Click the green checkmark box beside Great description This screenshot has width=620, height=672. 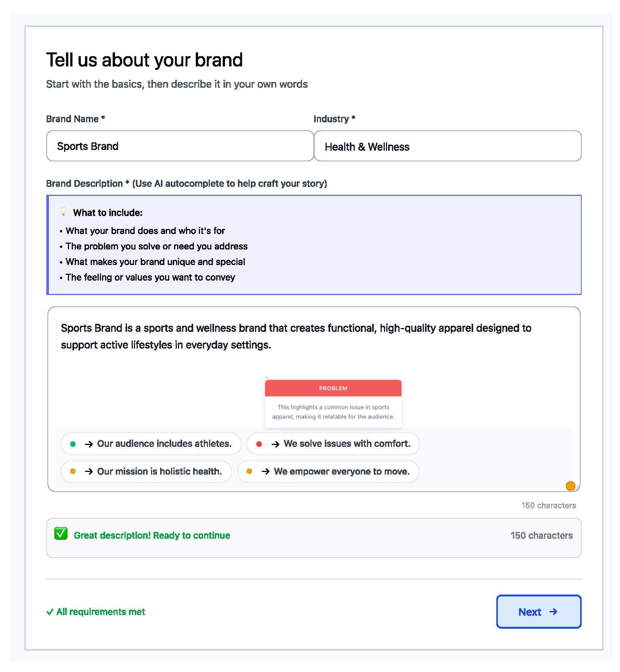pos(61,533)
